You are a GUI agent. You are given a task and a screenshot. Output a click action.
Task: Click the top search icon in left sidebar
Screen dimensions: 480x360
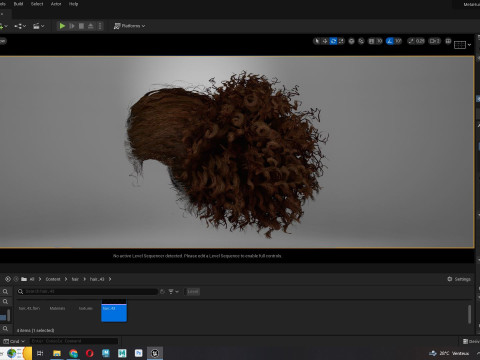point(5,291)
